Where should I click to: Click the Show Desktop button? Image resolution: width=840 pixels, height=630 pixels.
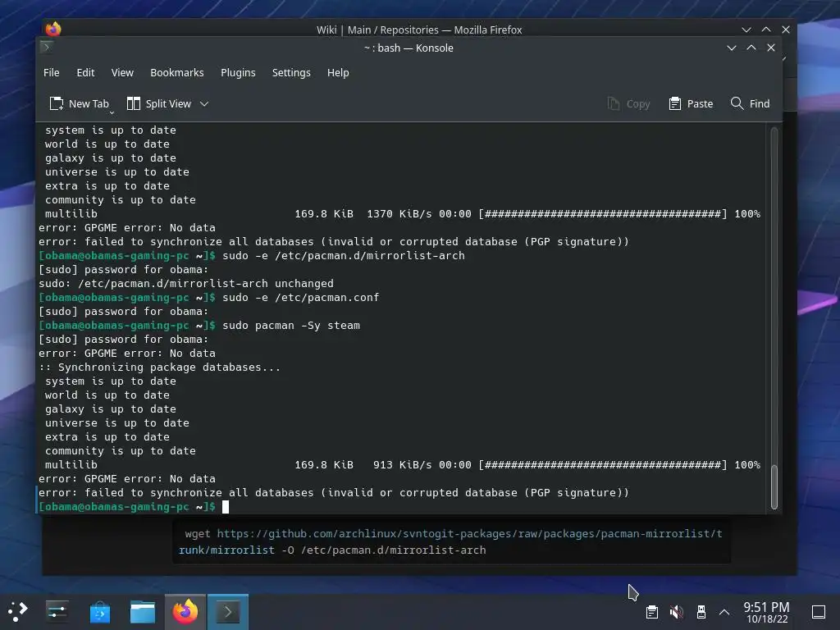(x=819, y=612)
